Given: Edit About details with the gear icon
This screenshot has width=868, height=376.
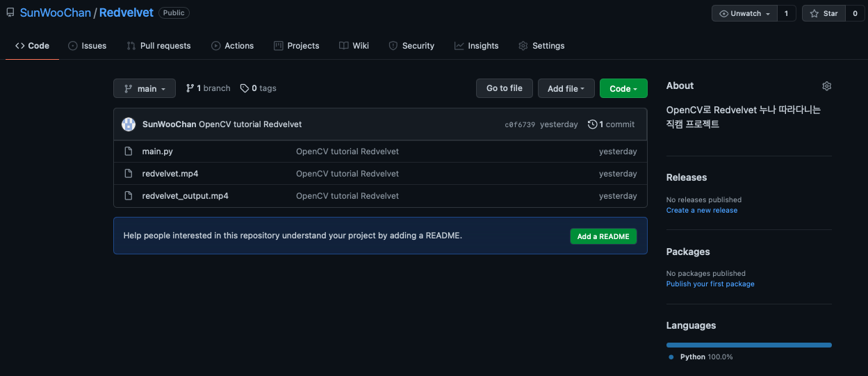Looking at the screenshot, I should point(826,86).
